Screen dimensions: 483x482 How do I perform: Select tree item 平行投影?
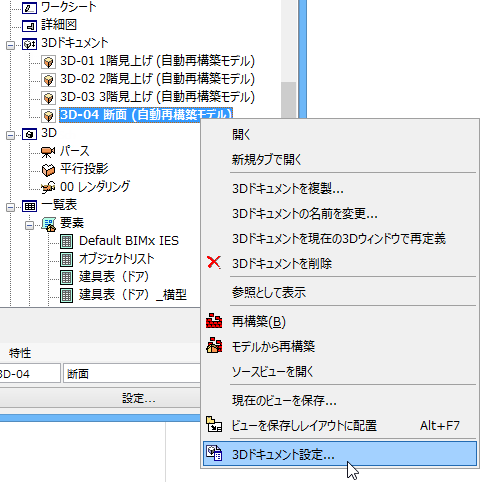tap(84, 169)
